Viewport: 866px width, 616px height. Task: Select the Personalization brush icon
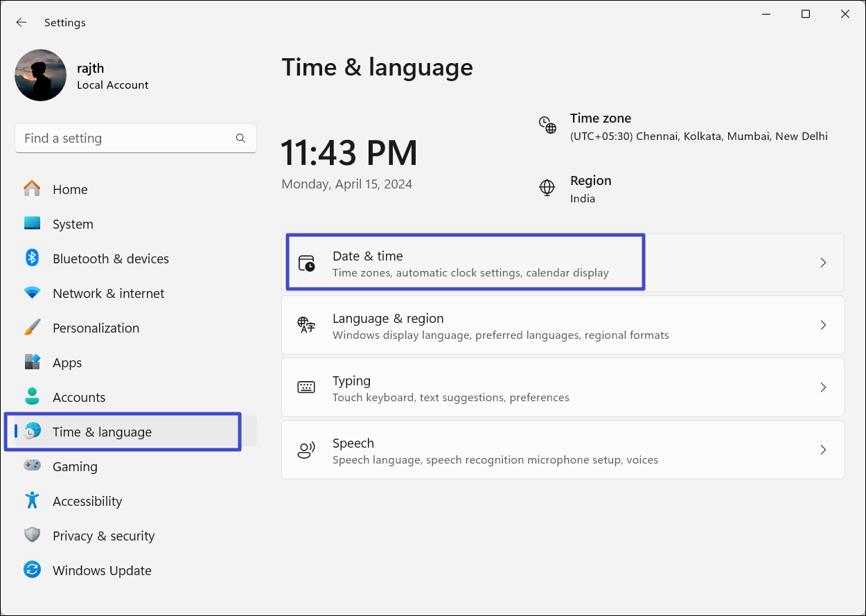point(33,328)
